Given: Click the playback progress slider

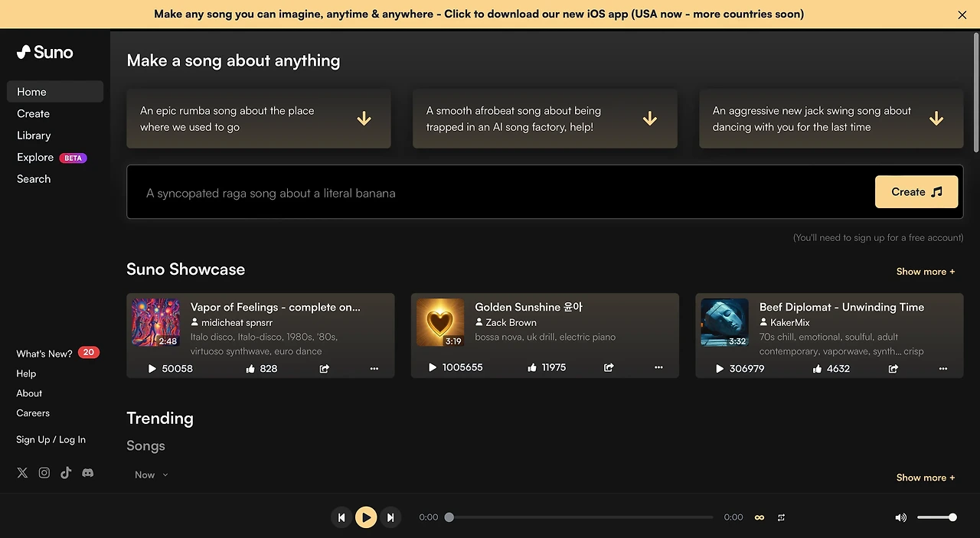Looking at the screenshot, I should (x=580, y=517).
